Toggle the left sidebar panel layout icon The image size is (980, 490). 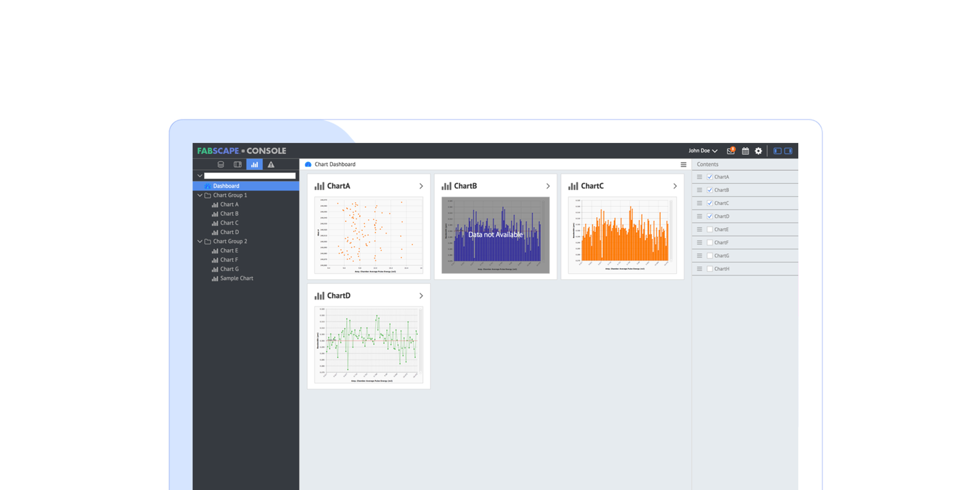777,151
